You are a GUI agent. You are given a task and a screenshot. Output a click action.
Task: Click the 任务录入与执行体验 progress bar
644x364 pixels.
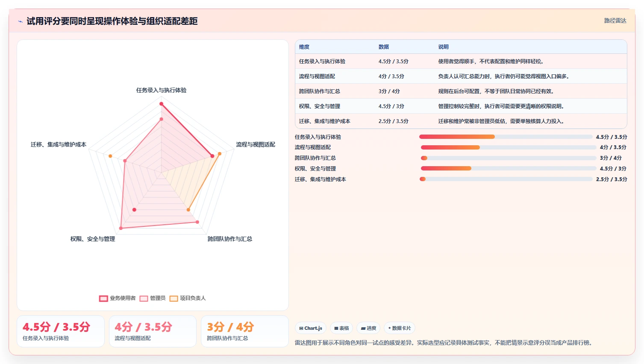506,137
